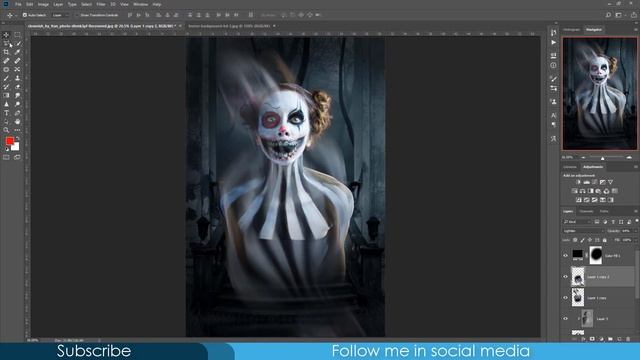Select the Horizontal Type tool
This screenshot has width=640, height=360.
click(6, 113)
